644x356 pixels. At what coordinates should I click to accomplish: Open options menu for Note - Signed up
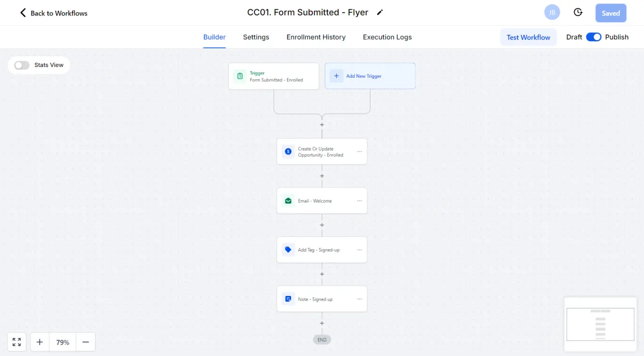click(x=360, y=299)
